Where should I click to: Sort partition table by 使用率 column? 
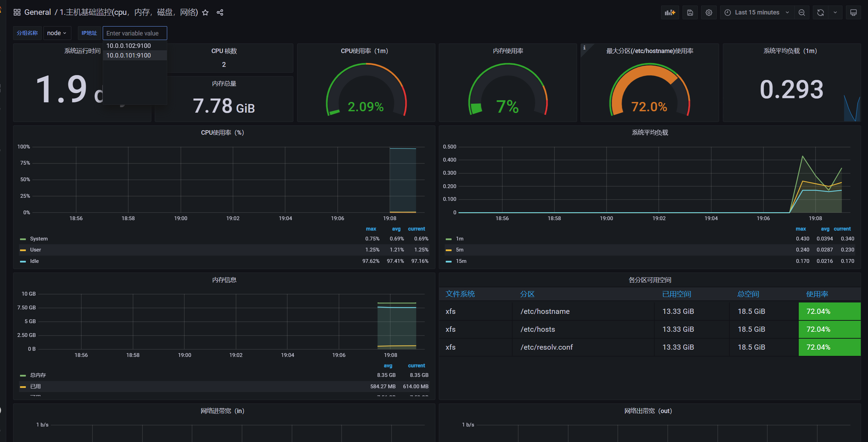coord(817,294)
